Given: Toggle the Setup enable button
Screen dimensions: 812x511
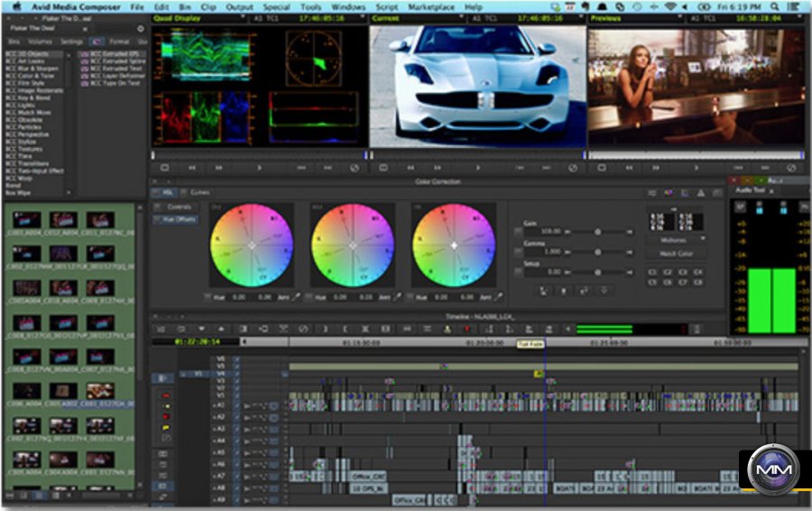Looking at the screenshot, I should pyautogui.click(x=519, y=272).
